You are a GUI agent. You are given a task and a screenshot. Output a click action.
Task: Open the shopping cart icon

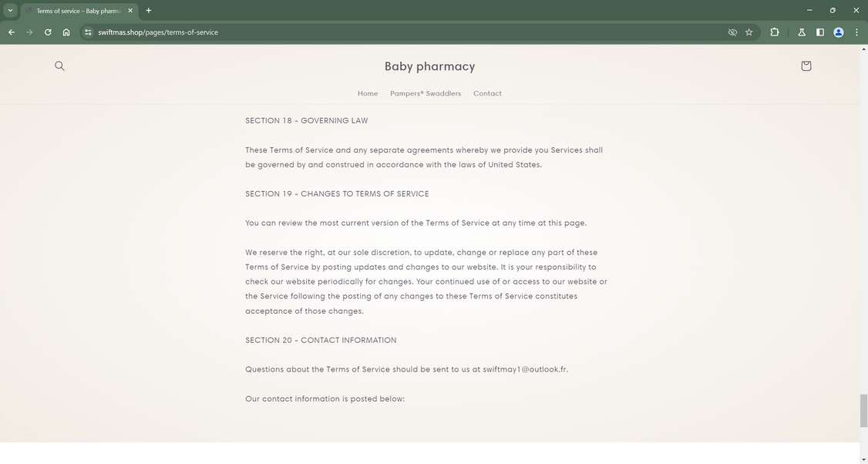(x=806, y=66)
